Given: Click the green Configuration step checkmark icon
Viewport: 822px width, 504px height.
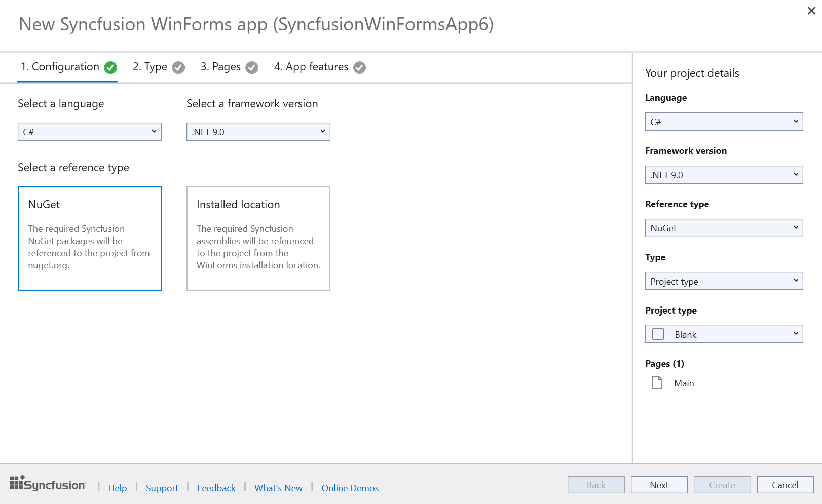Looking at the screenshot, I should click(x=110, y=67).
